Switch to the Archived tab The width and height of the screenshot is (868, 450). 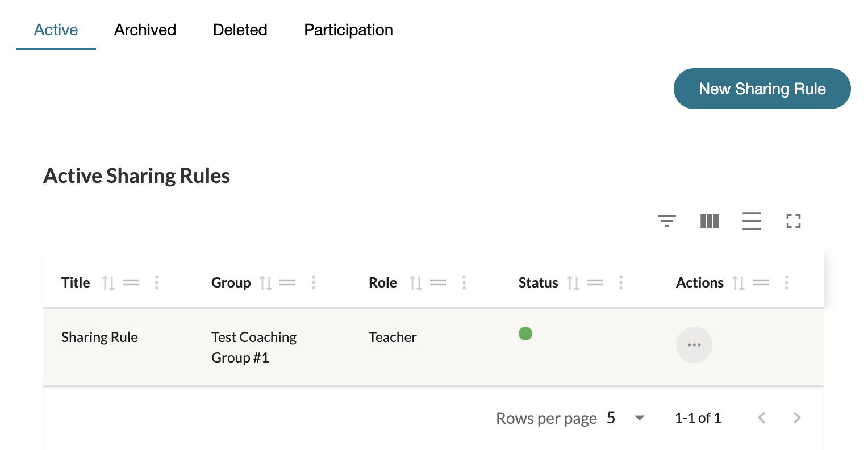(x=145, y=30)
